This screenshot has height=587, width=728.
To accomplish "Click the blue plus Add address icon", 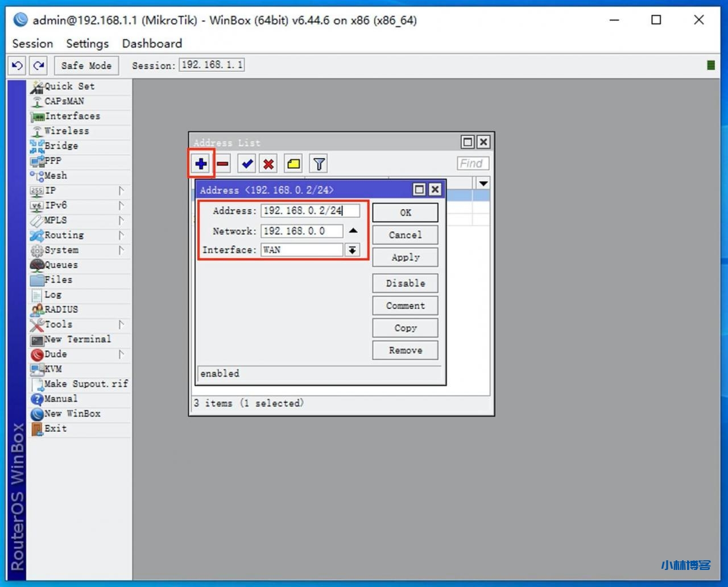I will point(201,164).
